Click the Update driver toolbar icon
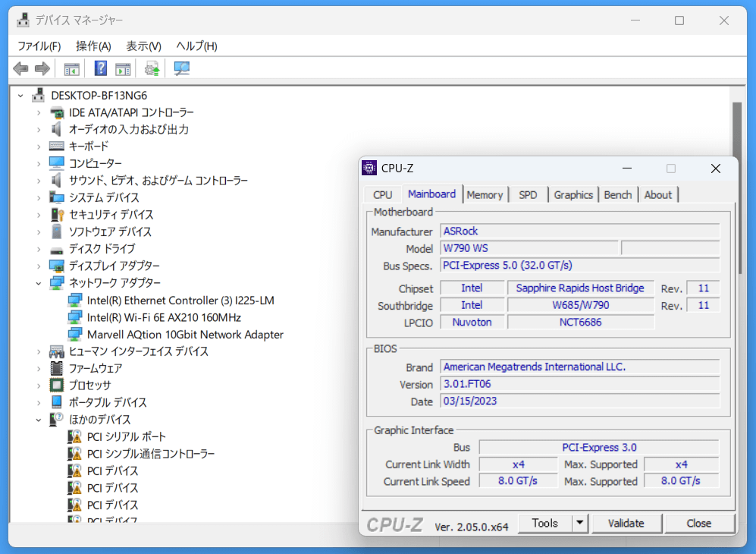 pos(152,69)
